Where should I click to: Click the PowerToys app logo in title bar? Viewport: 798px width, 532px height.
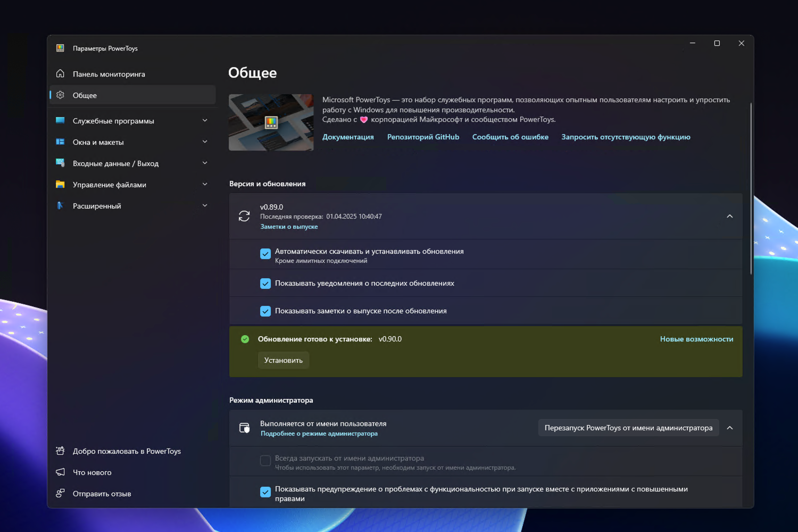pos(60,48)
